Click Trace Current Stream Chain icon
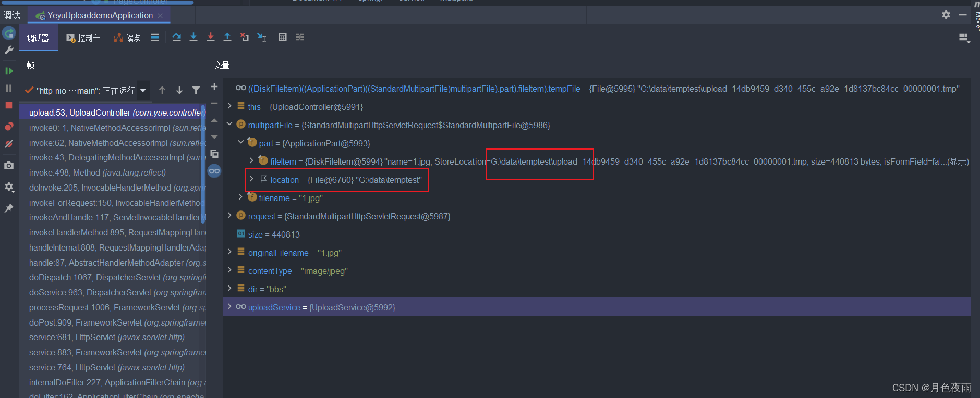This screenshot has height=398, width=980. coord(300,37)
